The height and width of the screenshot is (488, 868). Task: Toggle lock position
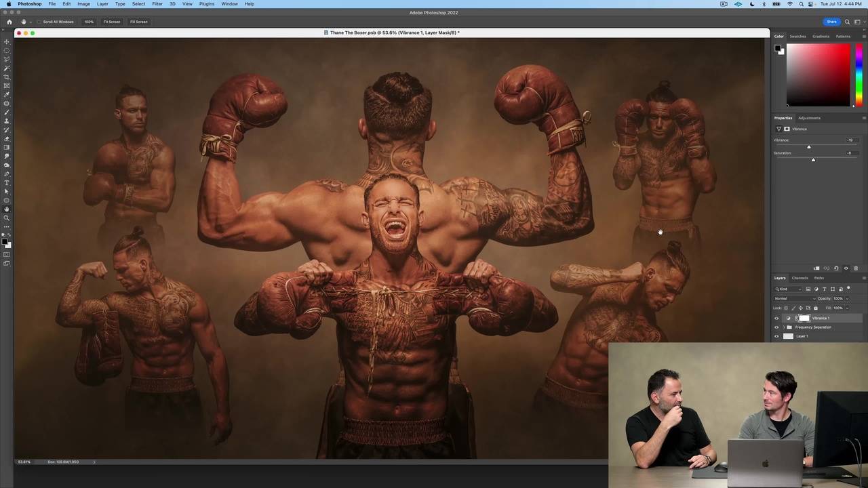801,308
